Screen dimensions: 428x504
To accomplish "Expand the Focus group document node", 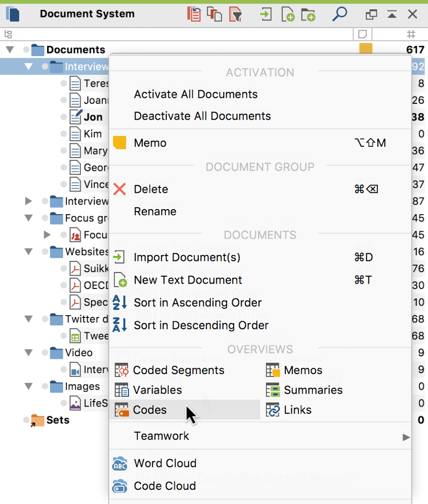I will (47, 235).
